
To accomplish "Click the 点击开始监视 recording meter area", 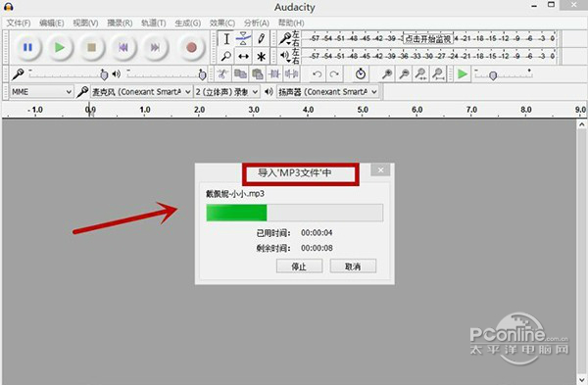I will (x=428, y=38).
